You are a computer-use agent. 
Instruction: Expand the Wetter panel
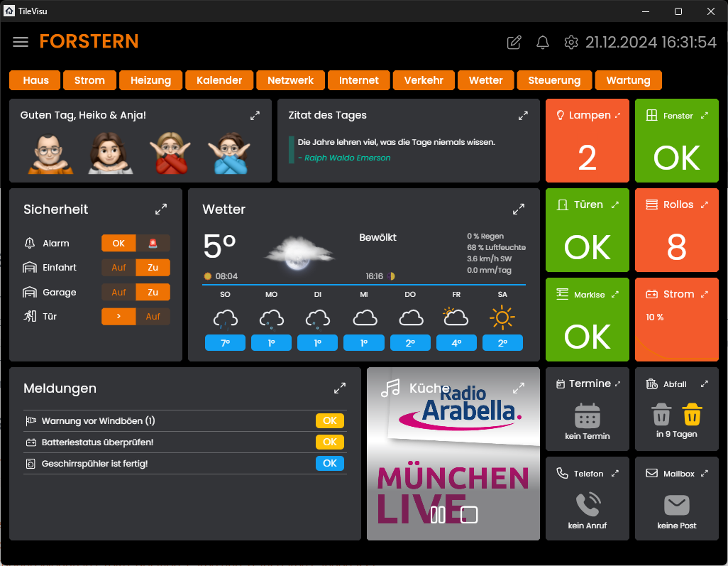click(519, 209)
